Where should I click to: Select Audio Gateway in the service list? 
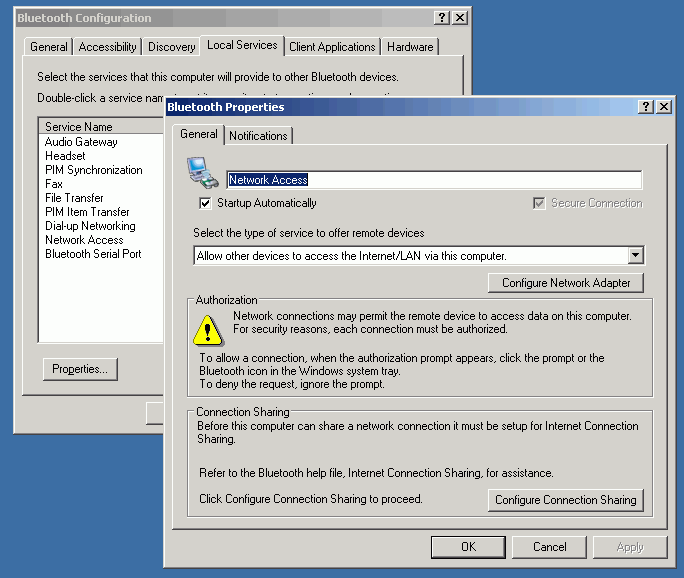pyautogui.click(x=81, y=142)
